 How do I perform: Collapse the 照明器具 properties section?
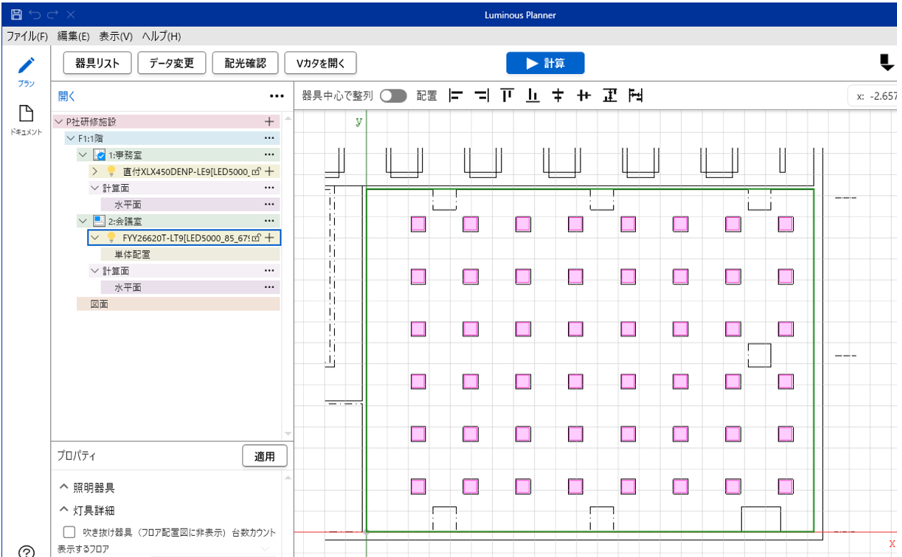(64, 488)
